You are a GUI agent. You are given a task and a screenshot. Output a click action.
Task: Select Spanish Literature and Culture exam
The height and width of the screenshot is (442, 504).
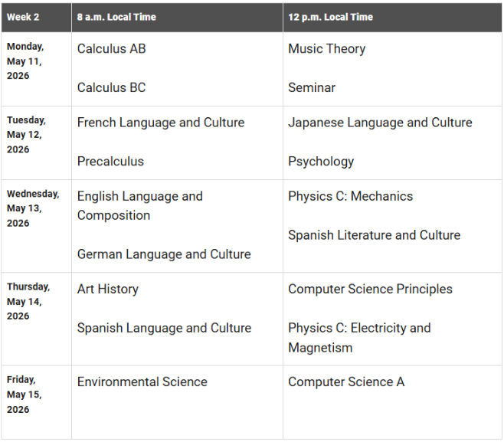[x=374, y=235]
